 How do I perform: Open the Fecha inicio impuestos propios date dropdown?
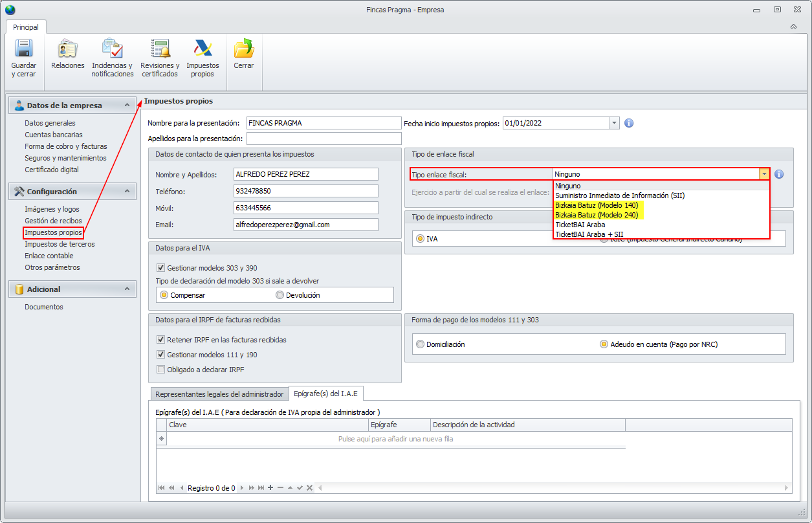pos(613,123)
